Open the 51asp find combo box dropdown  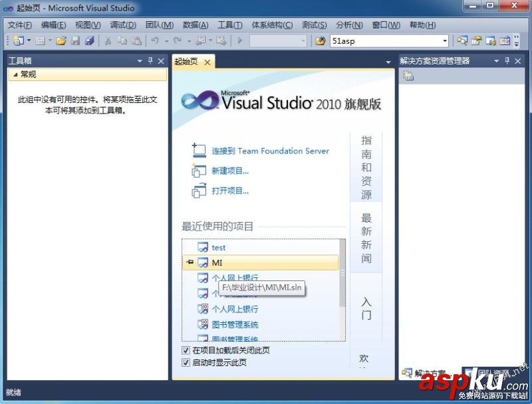(444, 41)
